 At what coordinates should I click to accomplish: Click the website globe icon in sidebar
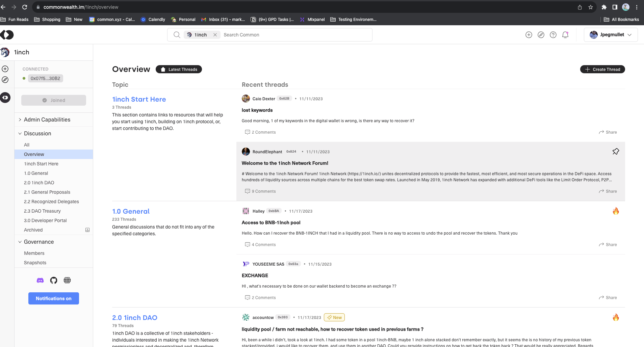coord(67,280)
